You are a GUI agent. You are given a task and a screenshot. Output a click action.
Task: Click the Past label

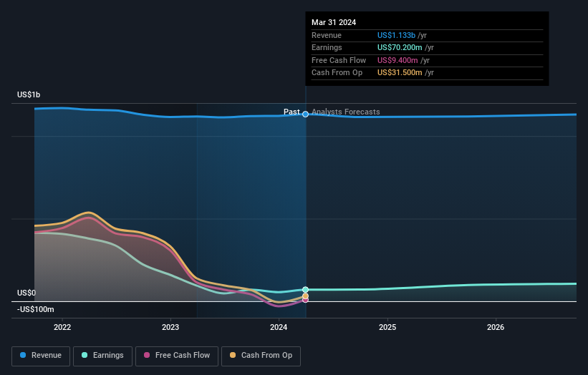coord(291,112)
